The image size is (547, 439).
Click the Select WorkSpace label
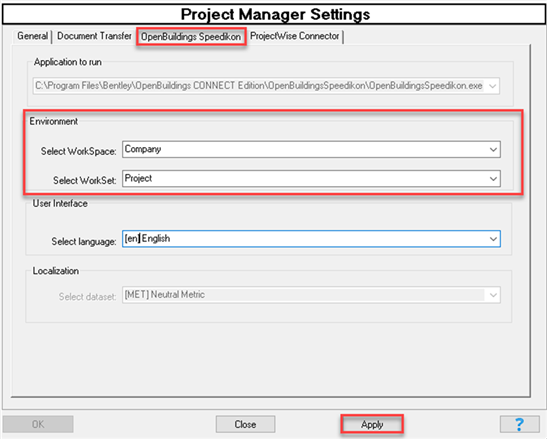[x=78, y=151]
